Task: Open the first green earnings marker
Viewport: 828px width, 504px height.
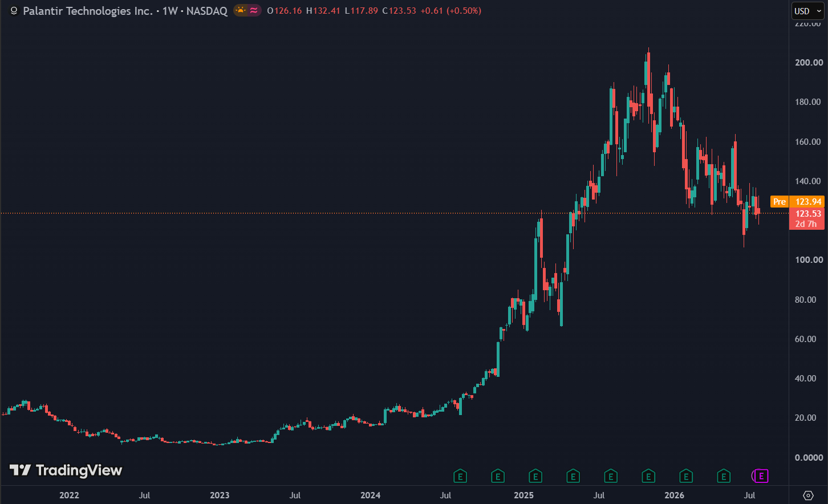Action: click(x=460, y=475)
